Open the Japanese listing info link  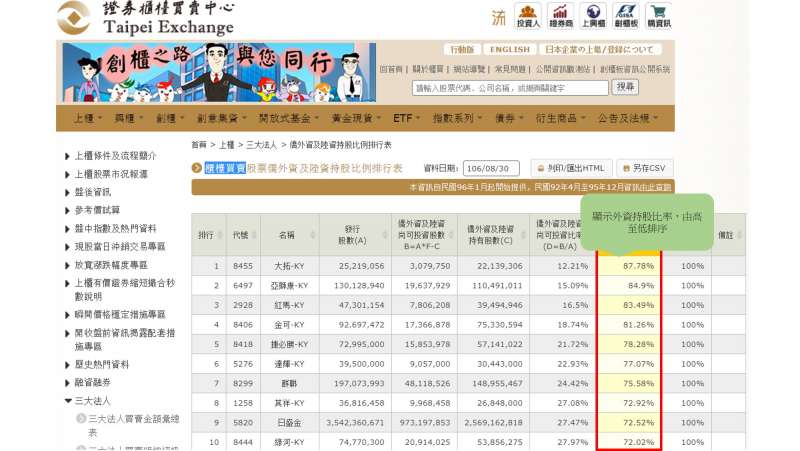point(599,49)
